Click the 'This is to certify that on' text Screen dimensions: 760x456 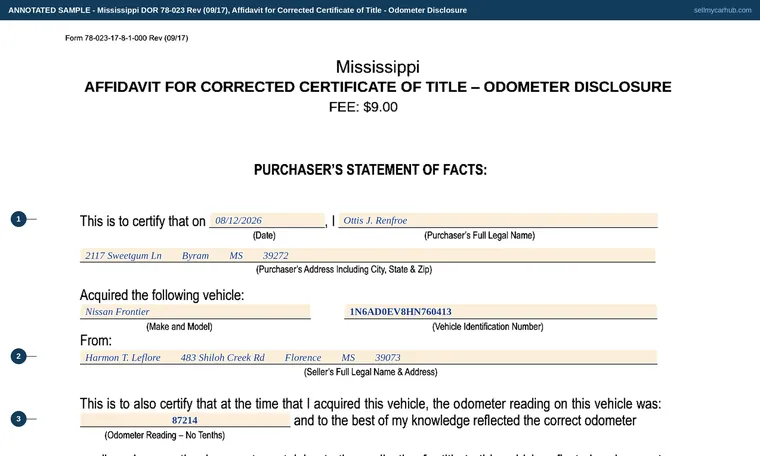click(x=143, y=221)
